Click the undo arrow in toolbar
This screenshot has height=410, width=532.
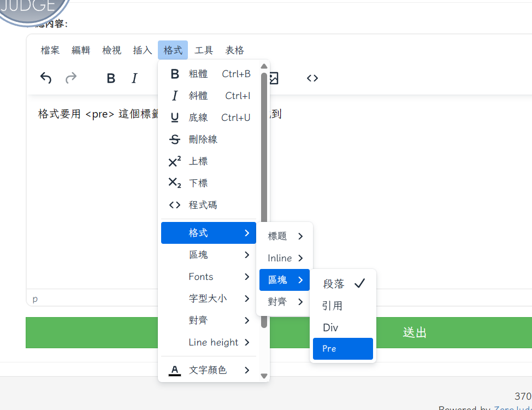click(46, 78)
